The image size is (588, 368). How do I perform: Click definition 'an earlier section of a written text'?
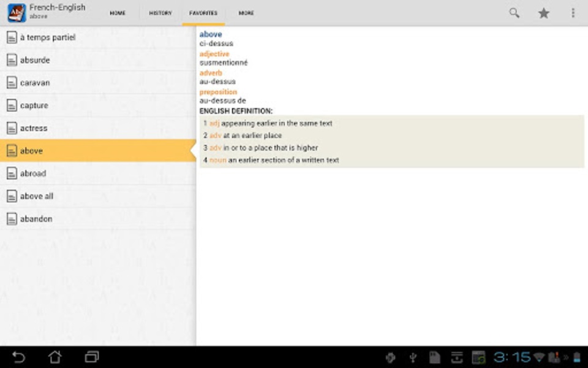click(x=284, y=160)
